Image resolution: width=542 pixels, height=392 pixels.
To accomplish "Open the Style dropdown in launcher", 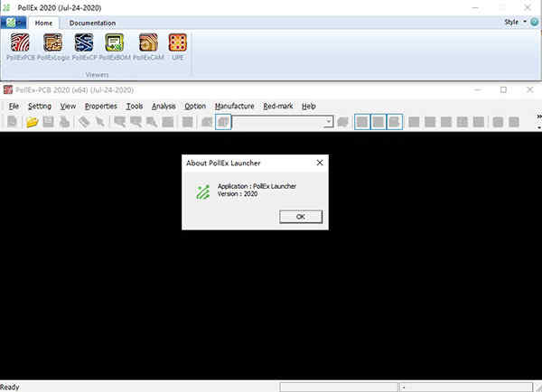I will click(516, 22).
